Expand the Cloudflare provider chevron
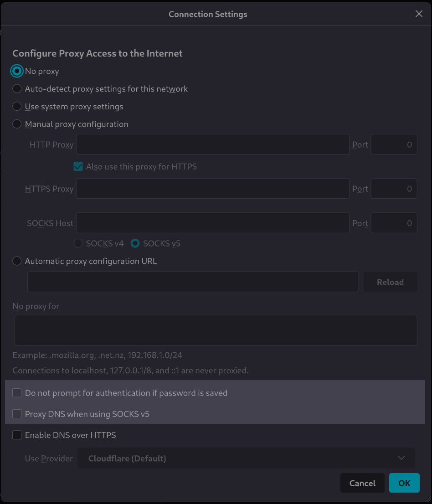The image size is (432, 504). pos(401,458)
